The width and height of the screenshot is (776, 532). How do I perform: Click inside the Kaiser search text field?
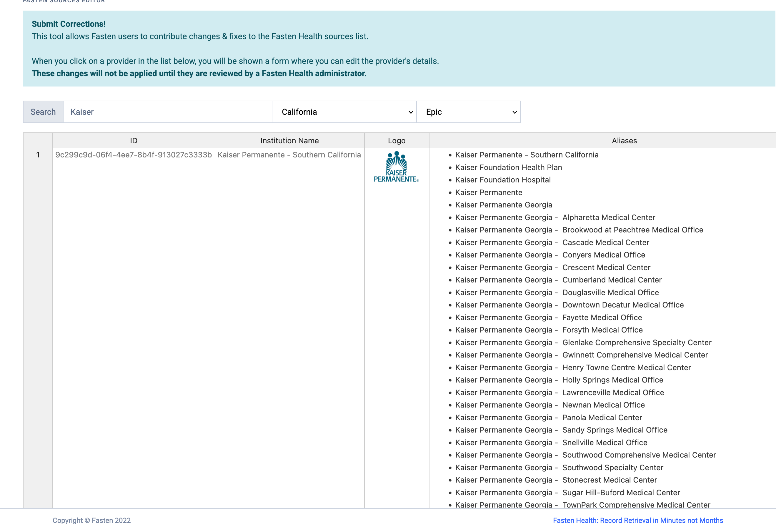pyautogui.click(x=167, y=112)
